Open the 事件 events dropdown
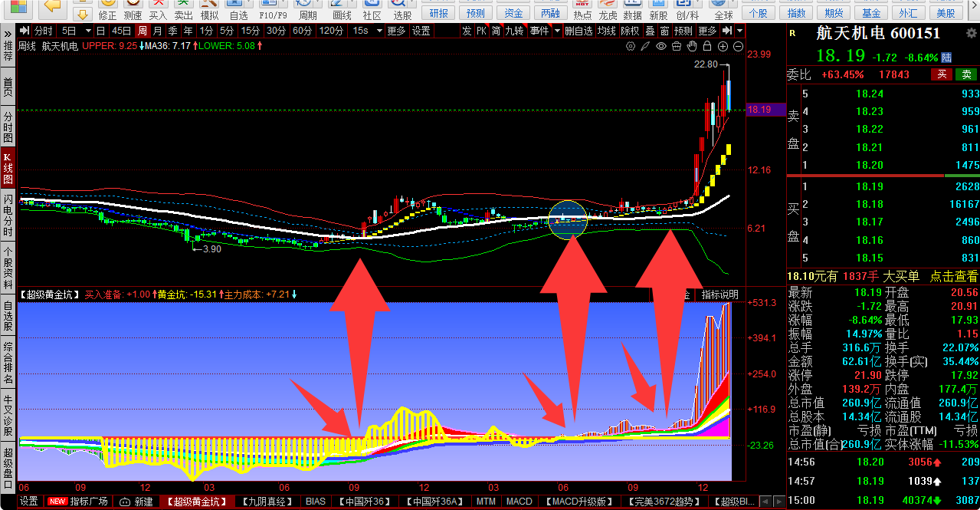 (544, 31)
